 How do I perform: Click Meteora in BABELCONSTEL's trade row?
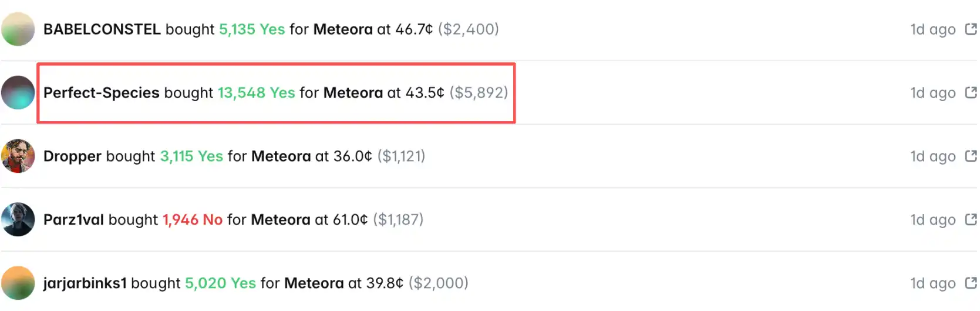coord(343,29)
